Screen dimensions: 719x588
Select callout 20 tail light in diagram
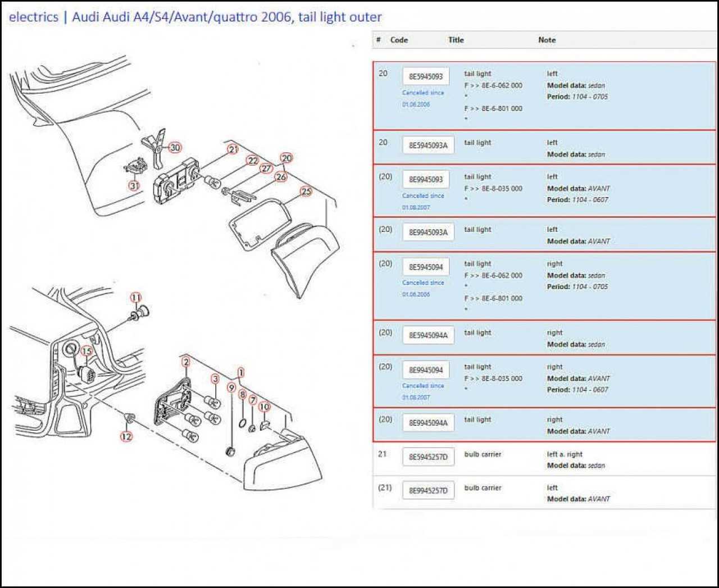tap(286, 158)
